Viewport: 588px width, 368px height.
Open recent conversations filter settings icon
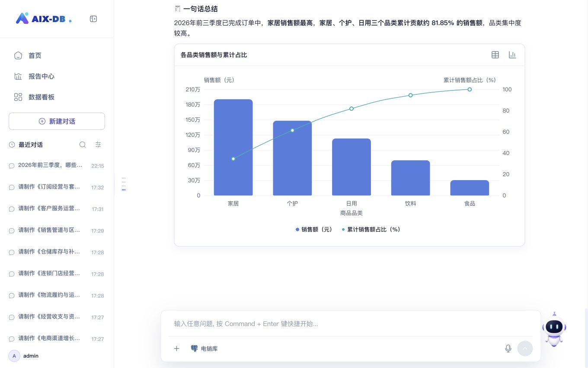pos(98,145)
